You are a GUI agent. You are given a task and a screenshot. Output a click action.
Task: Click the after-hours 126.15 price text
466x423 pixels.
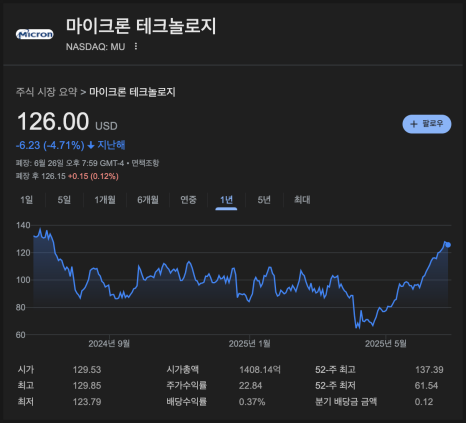coord(53,176)
